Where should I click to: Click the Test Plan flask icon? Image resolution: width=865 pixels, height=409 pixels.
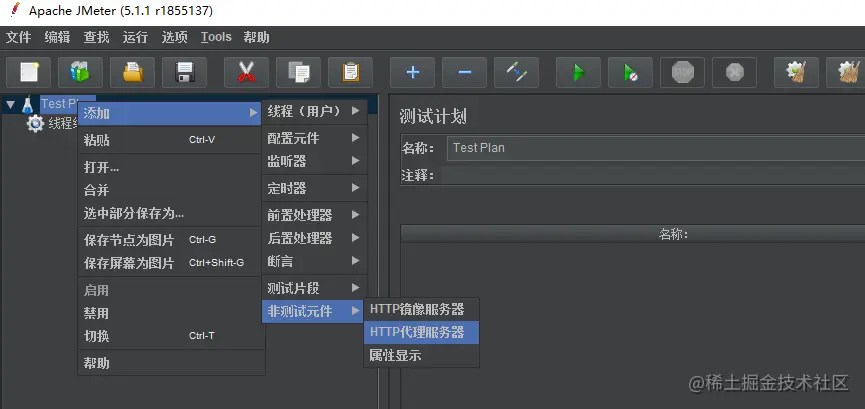28,104
